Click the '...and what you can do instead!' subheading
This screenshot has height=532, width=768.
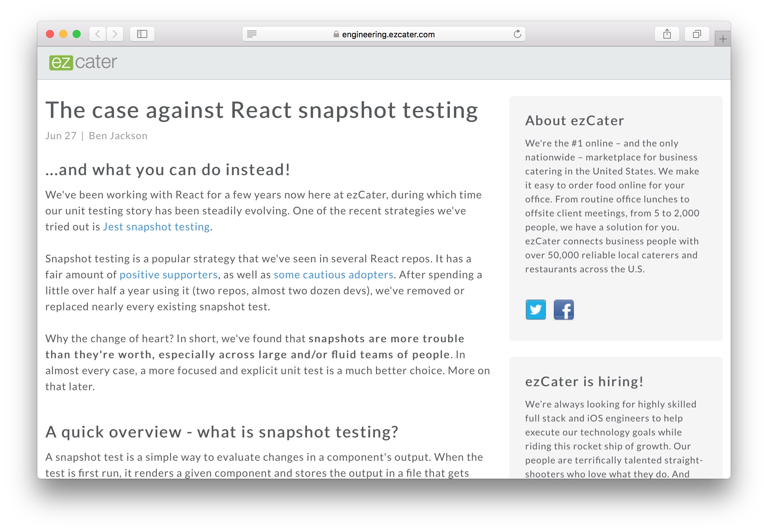pyautogui.click(x=168, y=170)
